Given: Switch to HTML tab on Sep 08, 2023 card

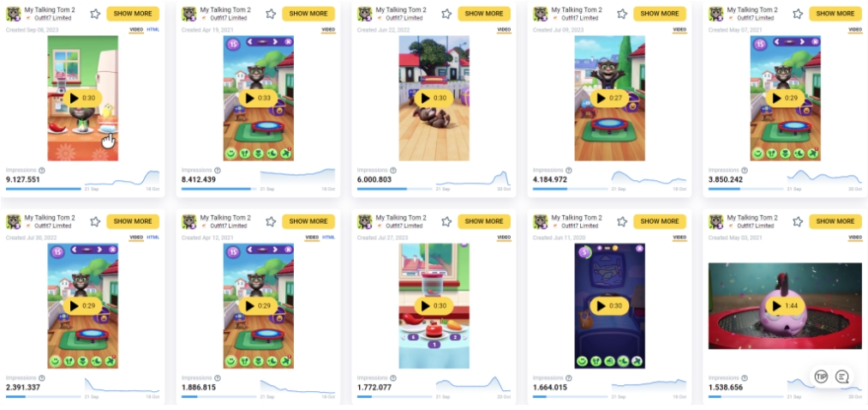Looking at the screenshot, I should coord(153,29).
